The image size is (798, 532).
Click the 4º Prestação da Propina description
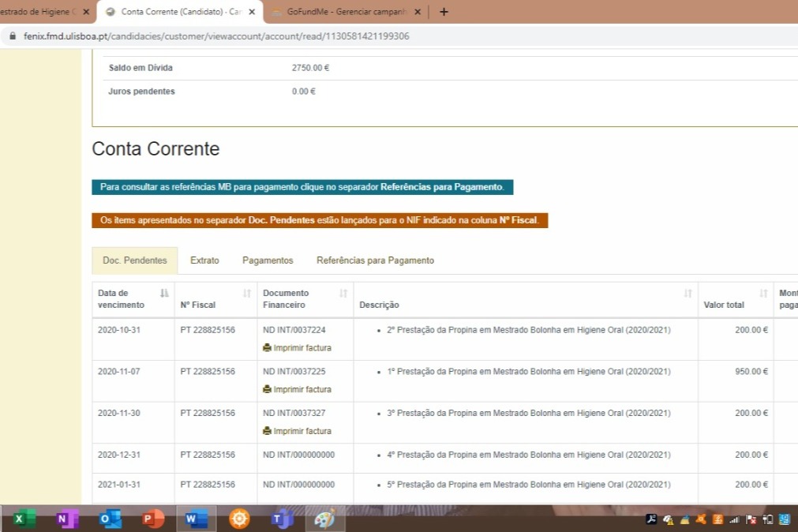click(529, 455)
